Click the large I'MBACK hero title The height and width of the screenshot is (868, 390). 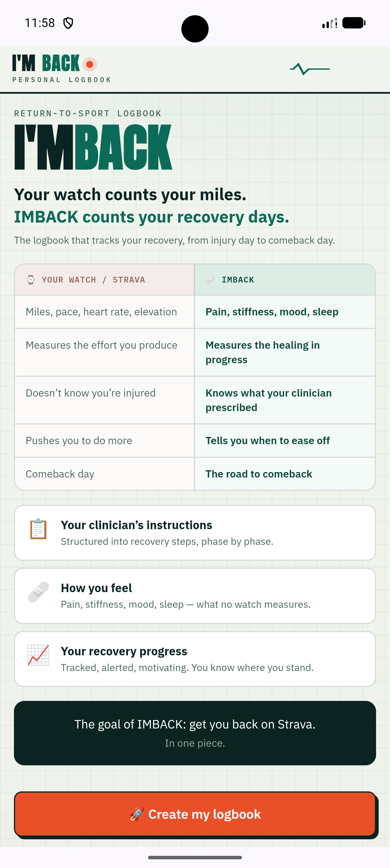coord(93,147)
